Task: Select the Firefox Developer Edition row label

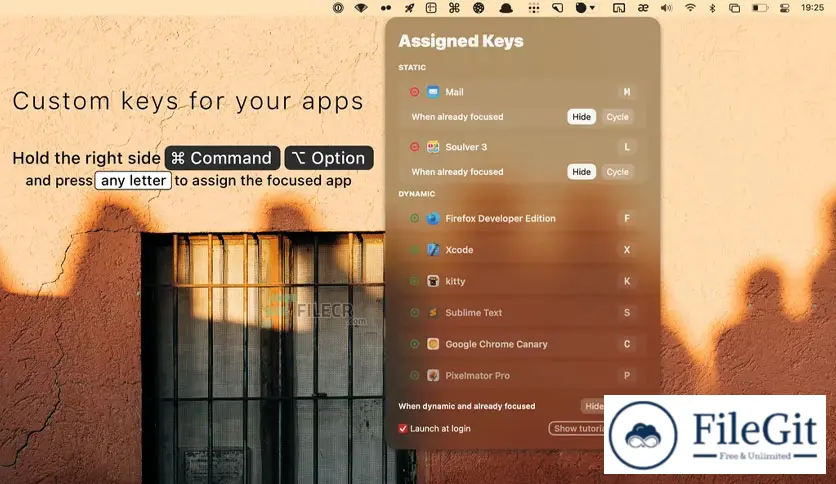Action: point(500,218)
